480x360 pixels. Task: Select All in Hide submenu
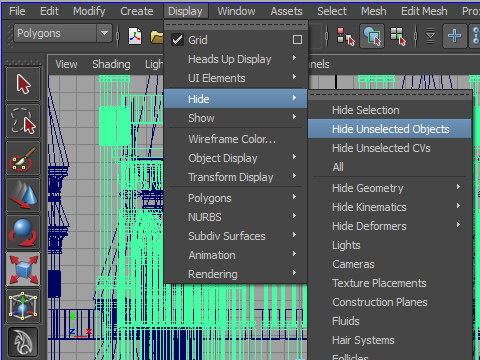click(x=390, y=167)
